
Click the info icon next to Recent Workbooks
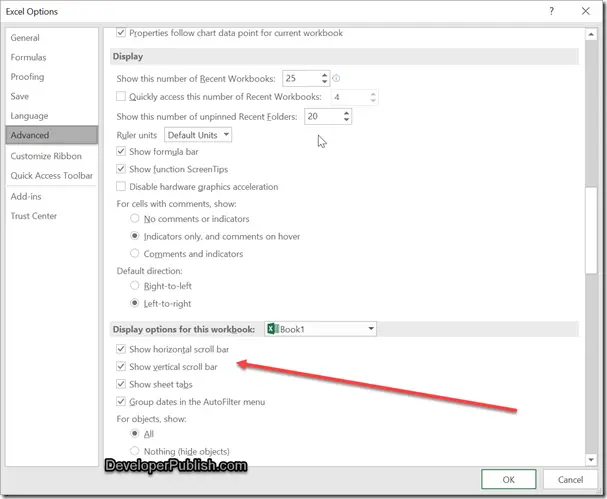pyautogui.click(x=336, y=78)
